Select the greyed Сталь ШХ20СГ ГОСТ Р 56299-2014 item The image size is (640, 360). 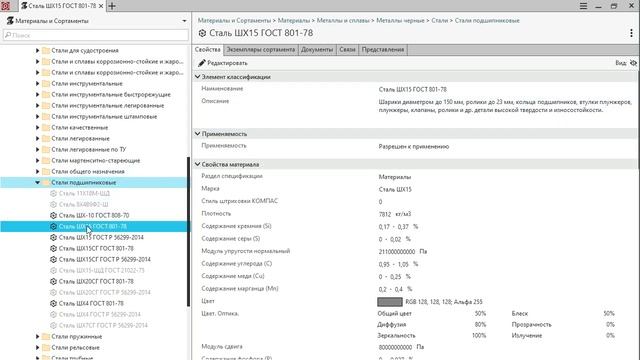tap(104, 292)
